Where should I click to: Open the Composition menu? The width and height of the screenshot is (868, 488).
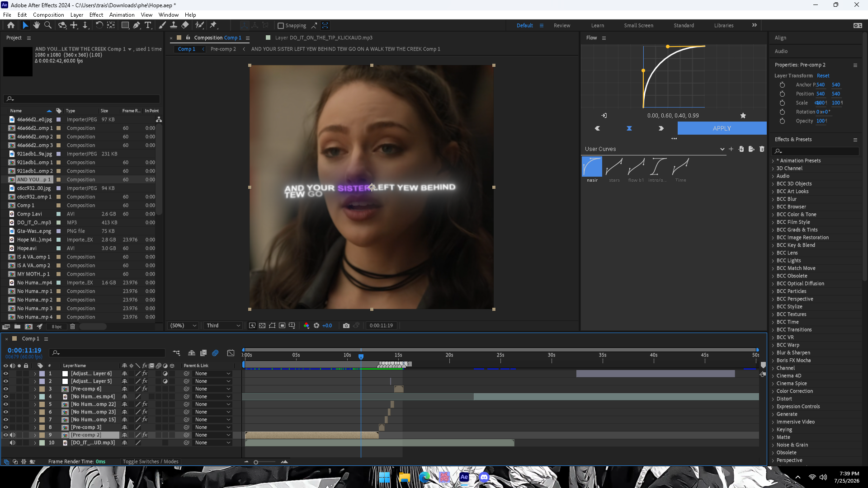[x=48, y=14]
